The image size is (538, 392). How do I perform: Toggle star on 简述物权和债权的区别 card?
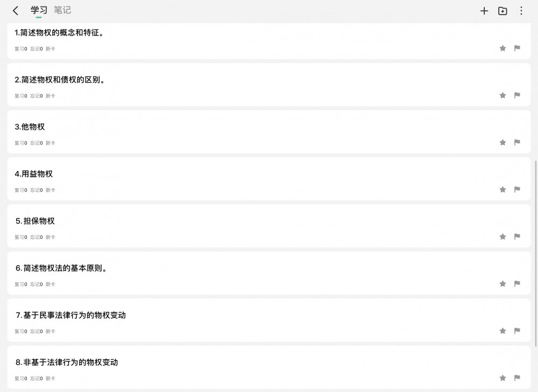502,96
